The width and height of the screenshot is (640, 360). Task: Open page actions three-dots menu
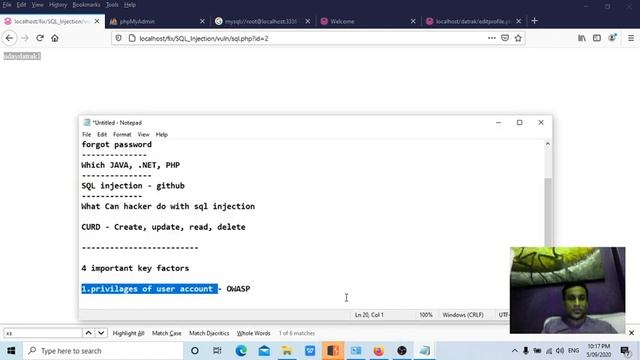(492, 38)
